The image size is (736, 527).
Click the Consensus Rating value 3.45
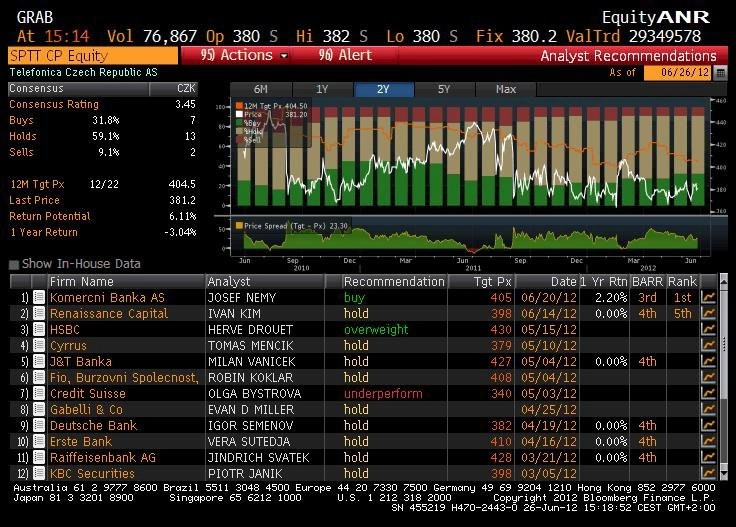pyautogui.click(x=185, y=104)
